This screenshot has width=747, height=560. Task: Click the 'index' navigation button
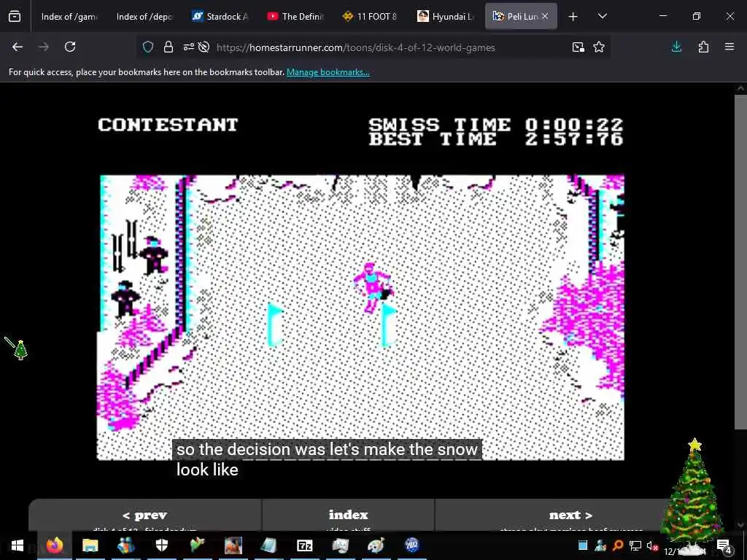348,516
